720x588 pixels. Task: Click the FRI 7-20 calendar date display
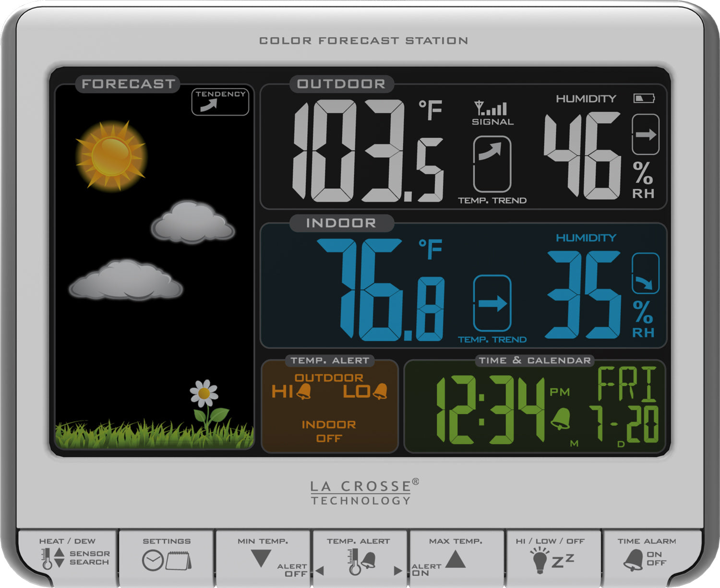pos(626,405)
